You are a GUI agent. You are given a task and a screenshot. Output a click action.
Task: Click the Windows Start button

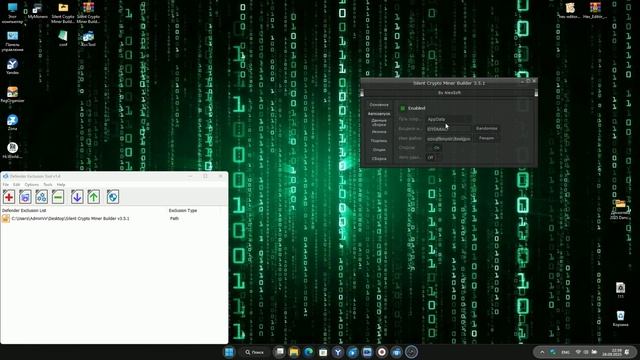coord(229,352)
